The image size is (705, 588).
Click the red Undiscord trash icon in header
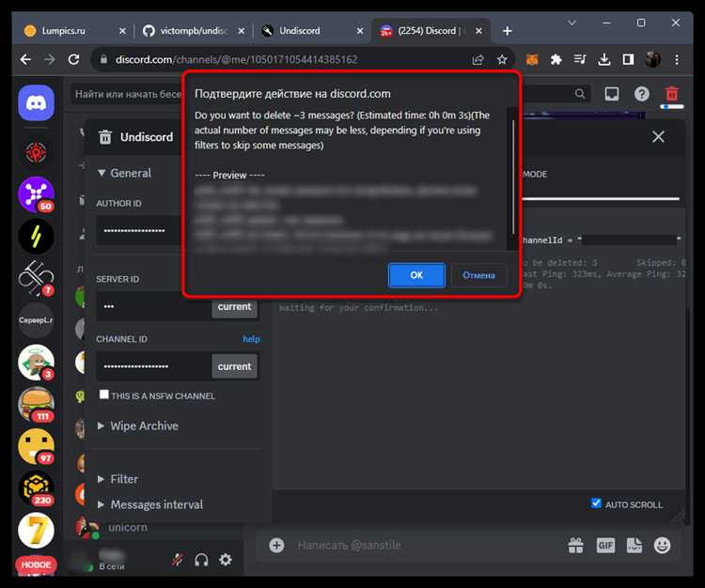(672, 94)
